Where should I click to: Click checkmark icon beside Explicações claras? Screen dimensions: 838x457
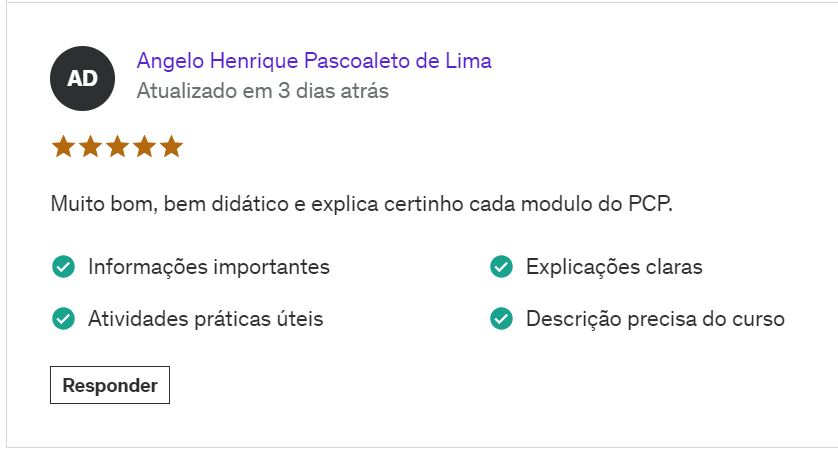pos(501,267)
